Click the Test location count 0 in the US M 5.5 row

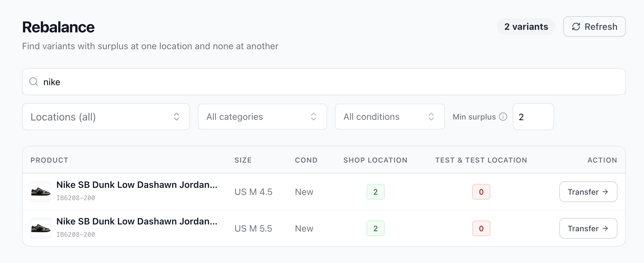(481, 228)
